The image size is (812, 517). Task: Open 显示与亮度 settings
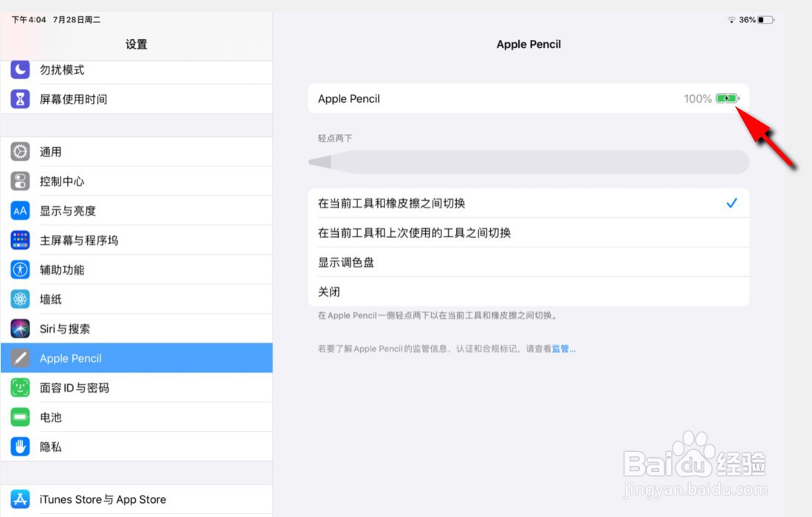point(137,210)
